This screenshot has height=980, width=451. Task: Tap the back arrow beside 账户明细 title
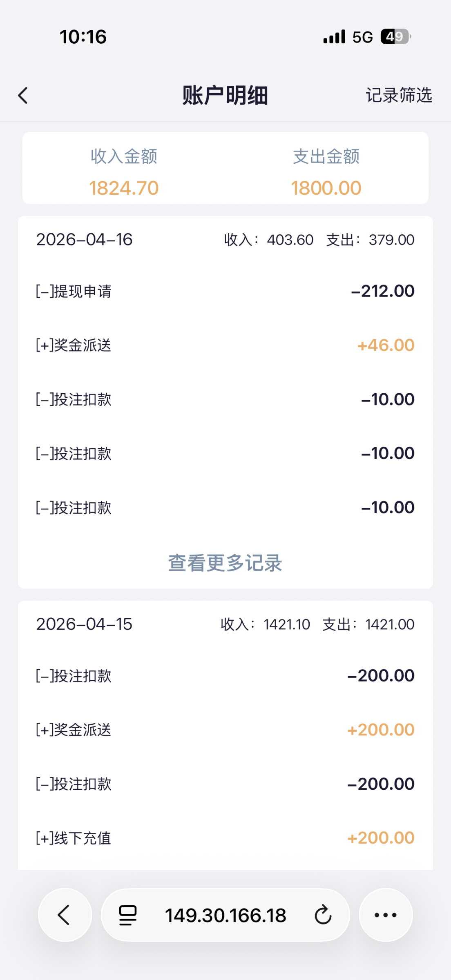[x=23, y=96]
